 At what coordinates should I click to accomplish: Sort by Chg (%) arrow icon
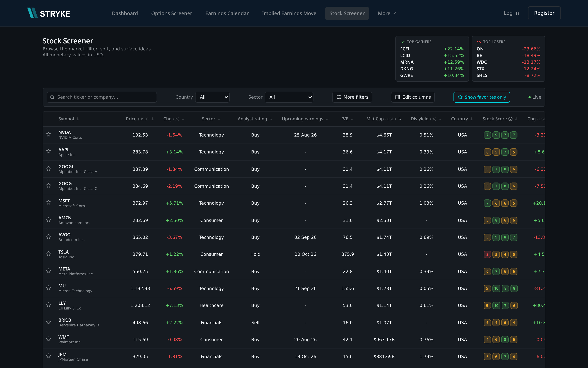tap(183, 119)
